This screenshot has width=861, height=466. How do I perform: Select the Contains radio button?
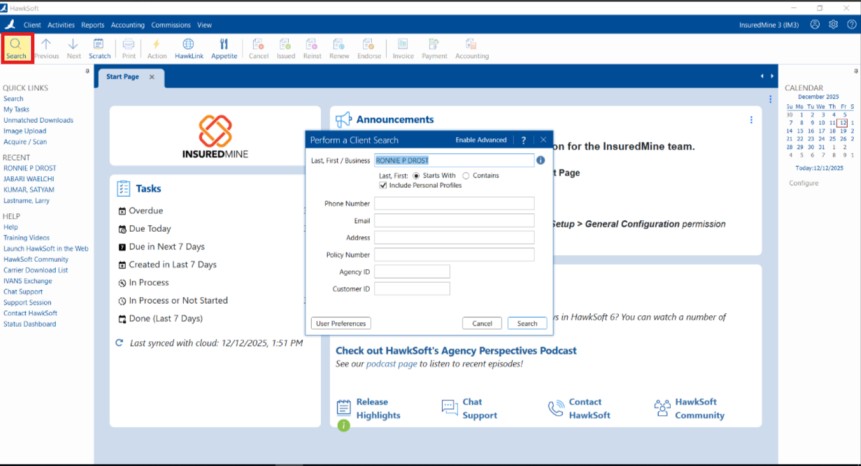(x=465, y=176)
